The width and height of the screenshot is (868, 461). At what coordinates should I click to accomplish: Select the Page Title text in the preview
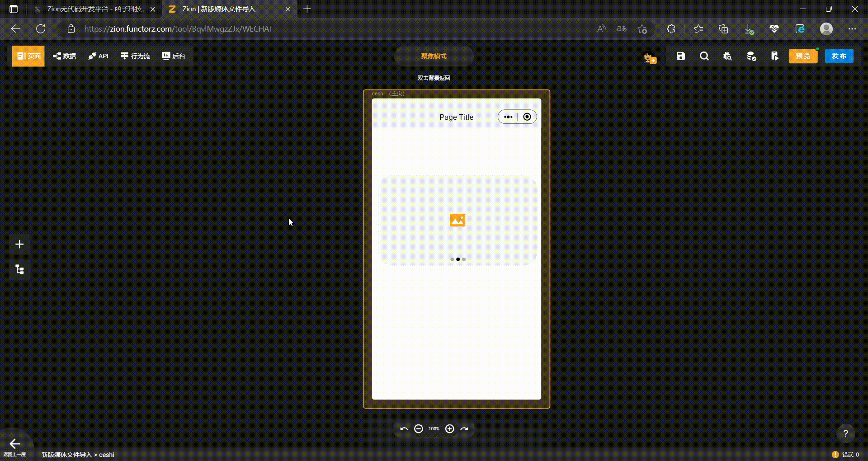click(456, 117)
